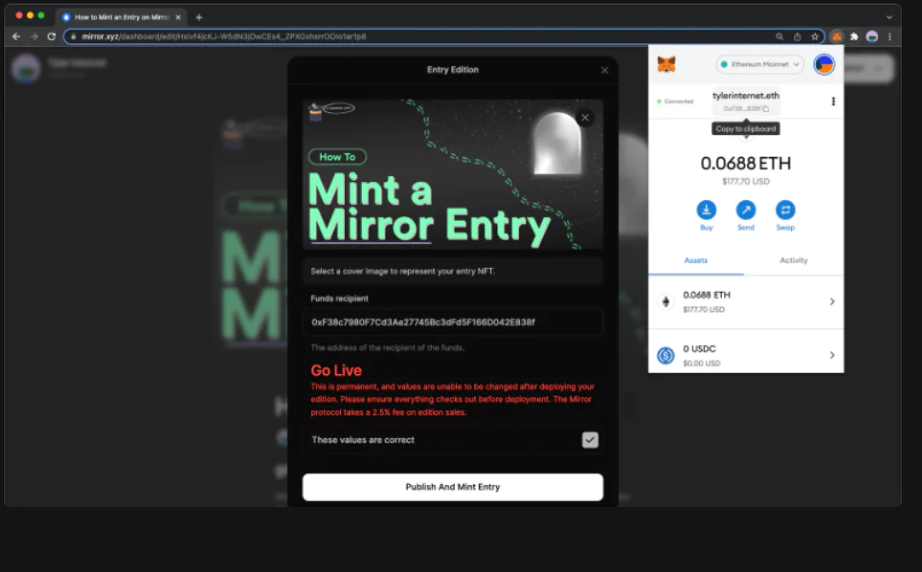Screen dimensions: 922x572
Task: Click the MetaMask extension icon in toolbar
Action: pos(837,36)
